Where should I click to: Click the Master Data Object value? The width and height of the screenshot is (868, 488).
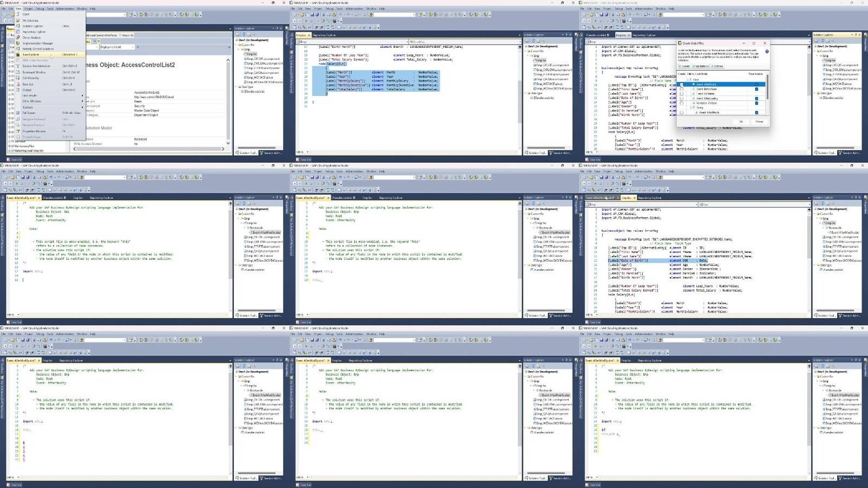pos(146,111)
